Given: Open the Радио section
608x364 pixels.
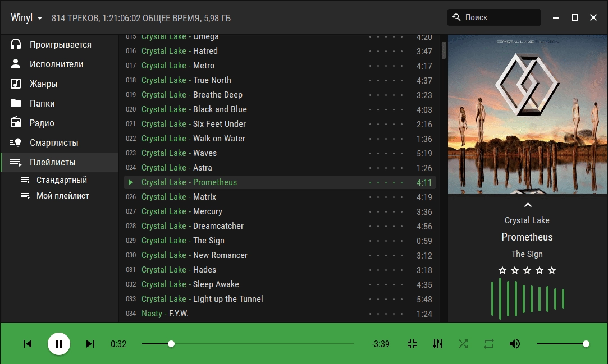Looking at the screenshot, I should click(x=60, y=123).
